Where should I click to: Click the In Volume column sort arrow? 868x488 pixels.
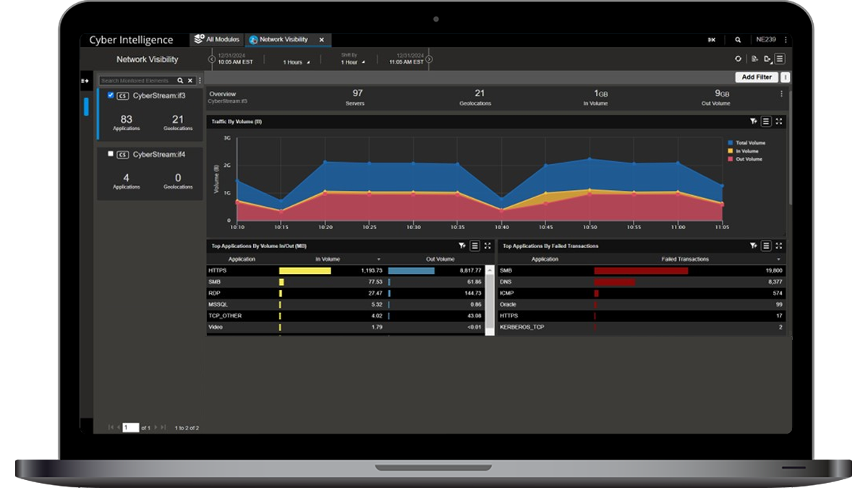tap(378, 259)
